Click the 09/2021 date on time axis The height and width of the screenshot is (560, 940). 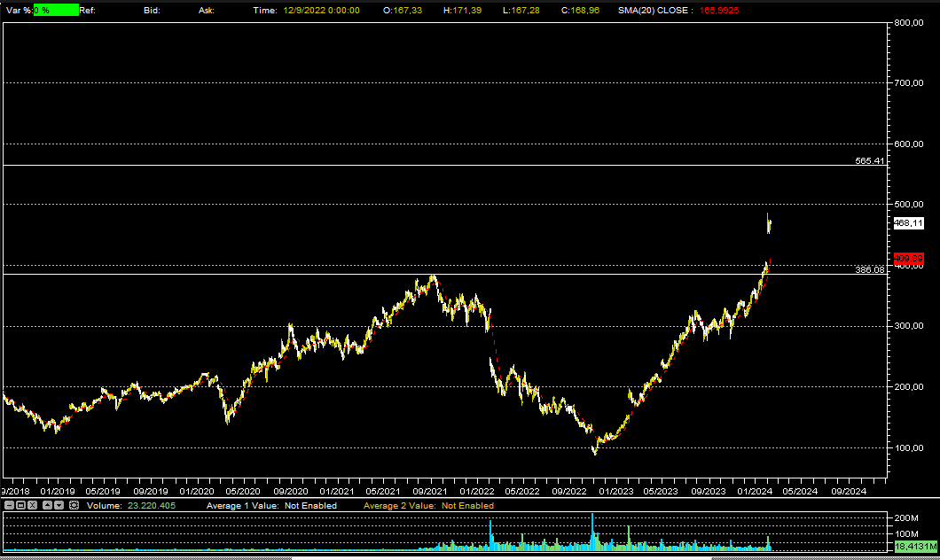430,490
